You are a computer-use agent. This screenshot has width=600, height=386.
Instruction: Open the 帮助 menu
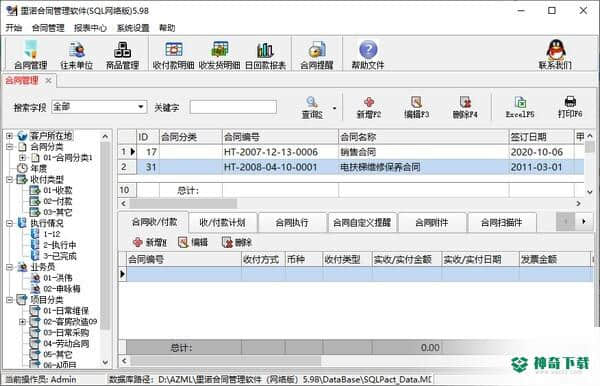pyautogui.click(x=167, y=28)
